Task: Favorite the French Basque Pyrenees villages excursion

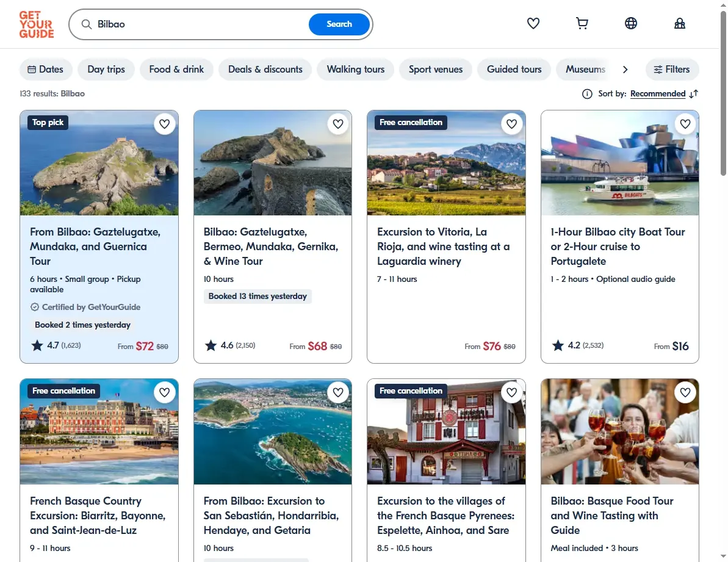Action: coord(511,392)
